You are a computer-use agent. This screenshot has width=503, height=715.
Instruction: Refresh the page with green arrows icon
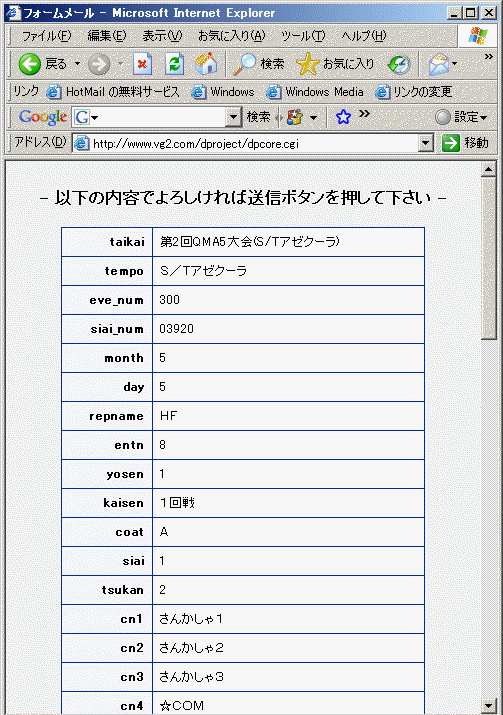point(175,64)
